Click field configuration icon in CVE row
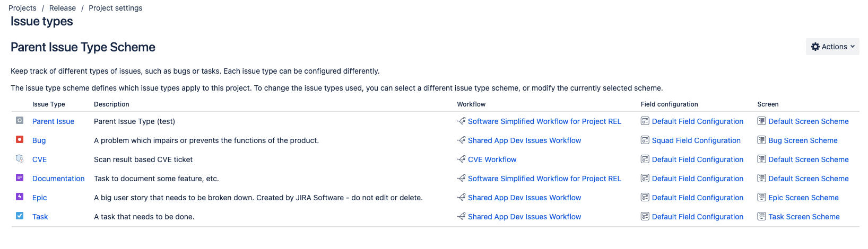The height and width of the screenshot is (249, 868). click(x=645, y=159)
